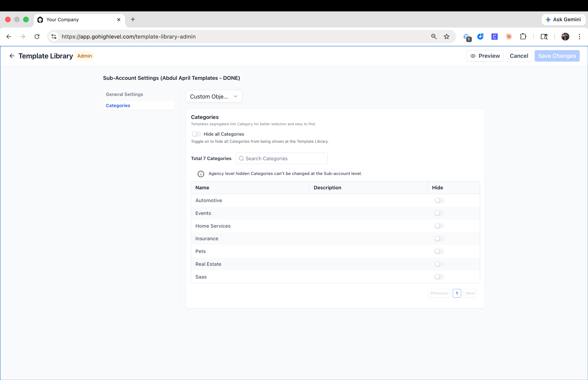This screenshot has width=588, height=380.
Task: Click the zoom magnifier icon in address bar
Action: [434, 37]
